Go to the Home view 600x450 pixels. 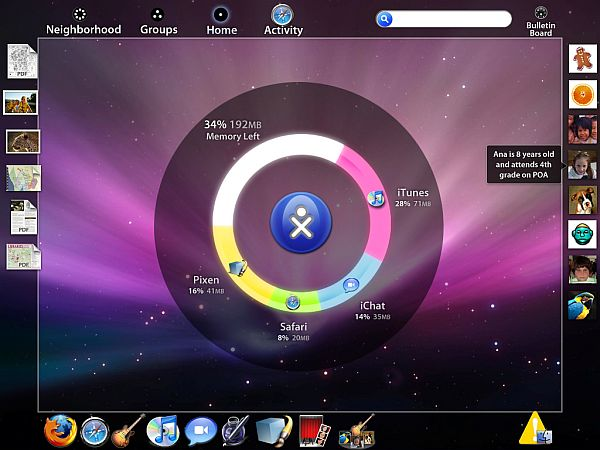[x=222, y=22]
